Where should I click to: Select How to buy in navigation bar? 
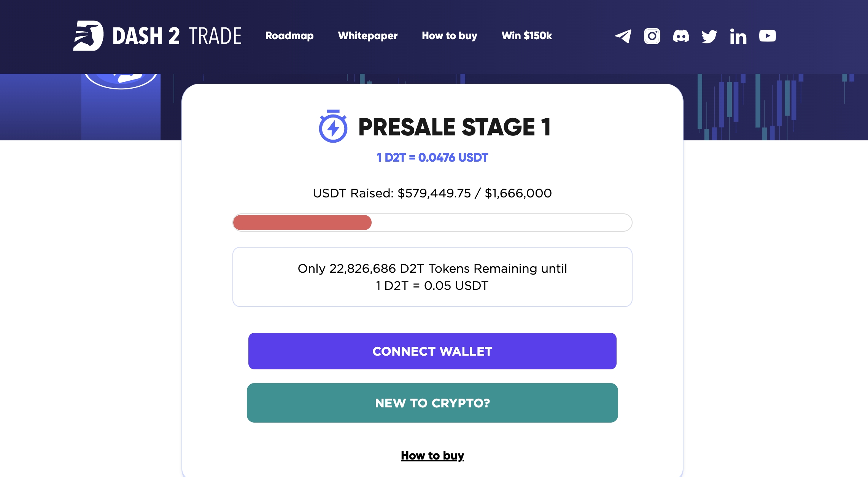coord(449,36)
